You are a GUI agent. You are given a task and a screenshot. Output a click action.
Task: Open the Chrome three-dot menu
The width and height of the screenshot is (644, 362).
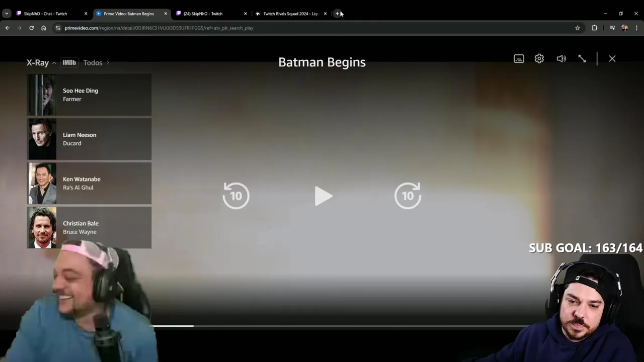(x=636, y=28)
